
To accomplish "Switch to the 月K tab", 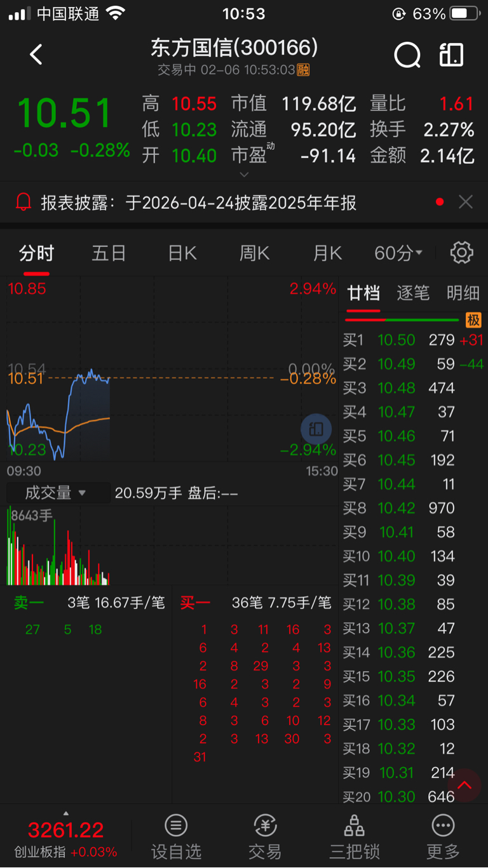I will click(x=327, y=253).
